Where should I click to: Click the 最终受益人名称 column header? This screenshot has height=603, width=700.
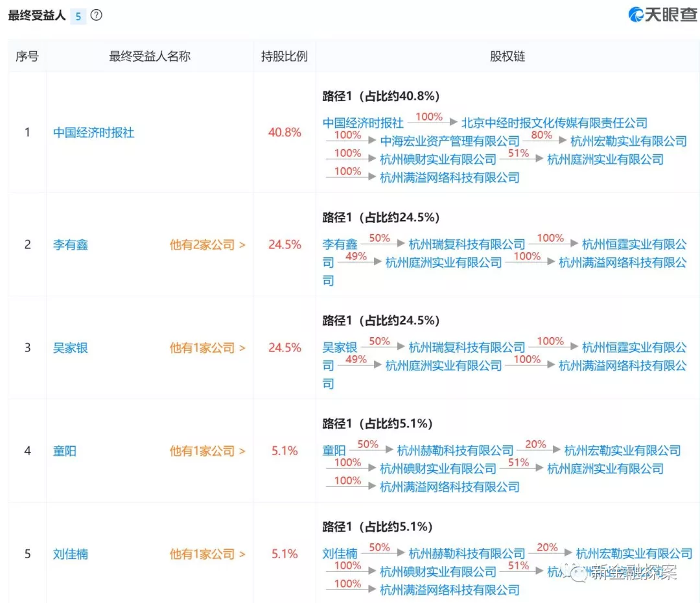150,56
